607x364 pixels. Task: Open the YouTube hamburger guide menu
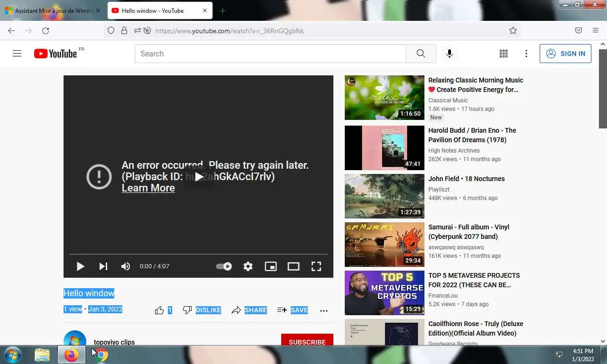tap(17, 54)
